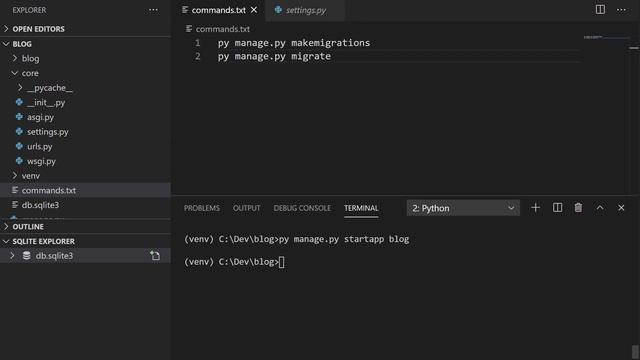This screenshot has height=360, width=640.
Task: Switch to the settings.py tab
Action: 305,10
